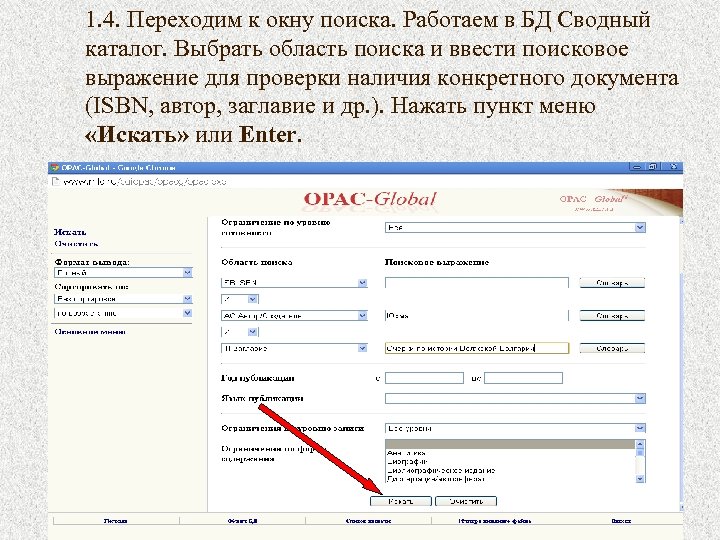This screenshot has height=540, width=720.
Task: Select «Биография» in content form list
Action: pyautogui.click(x=407, y=462)
